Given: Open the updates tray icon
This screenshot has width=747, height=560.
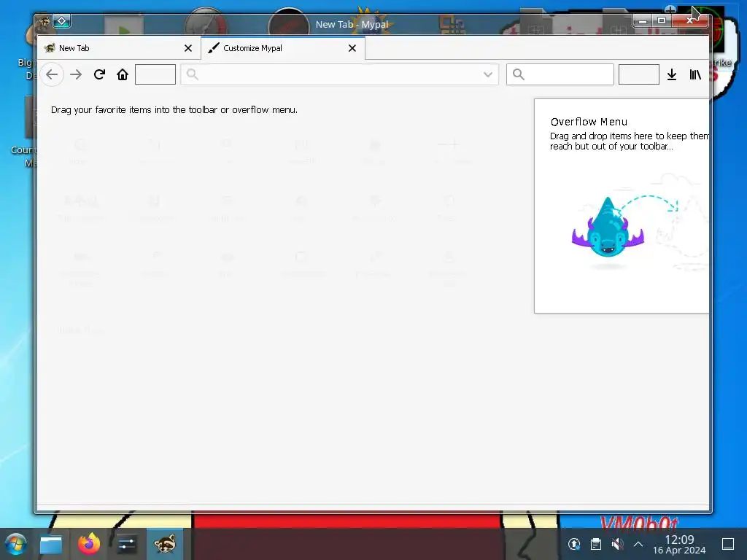Looking at the screenshot, I should point(574,544).
